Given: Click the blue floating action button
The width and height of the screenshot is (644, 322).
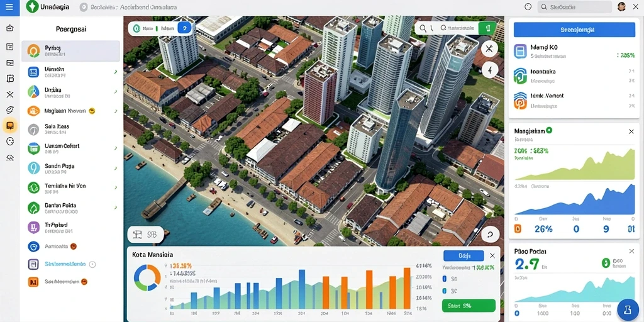Looking at the screenshot, I should coord(628,309).
